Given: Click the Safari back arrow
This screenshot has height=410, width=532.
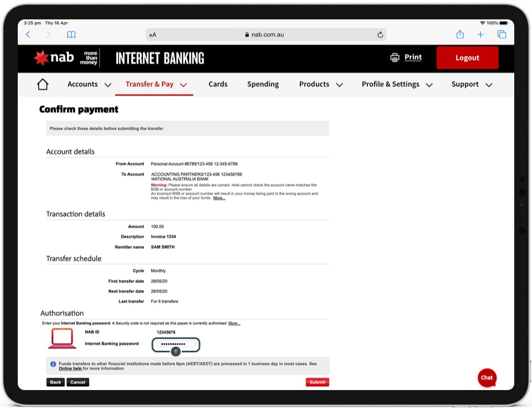Looking at the screenshot, I should tap(28, 34).
